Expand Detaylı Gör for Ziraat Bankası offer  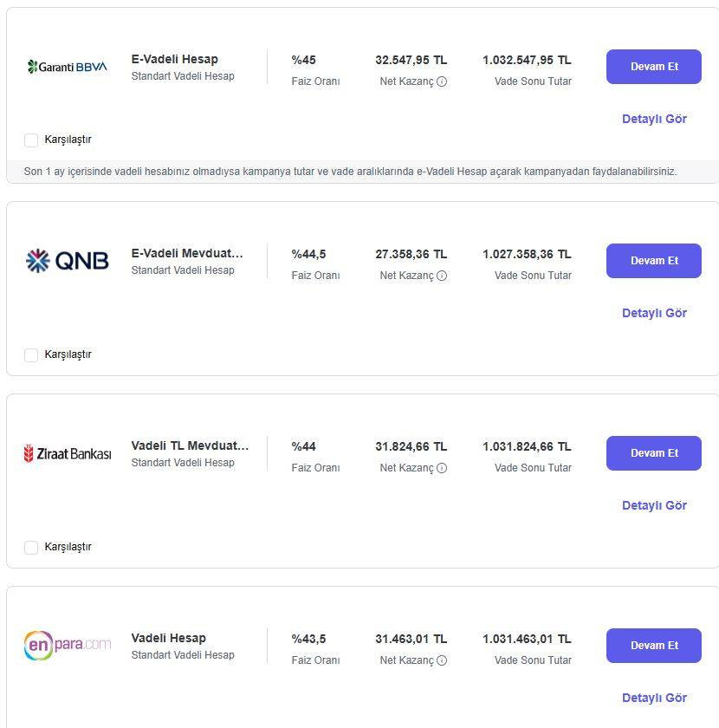pos(654,506)
